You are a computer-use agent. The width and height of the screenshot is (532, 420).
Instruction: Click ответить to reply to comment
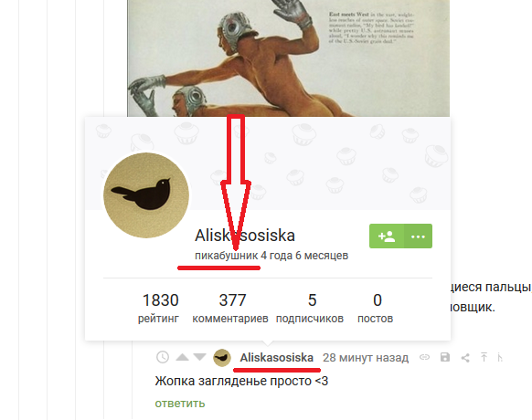180,404
